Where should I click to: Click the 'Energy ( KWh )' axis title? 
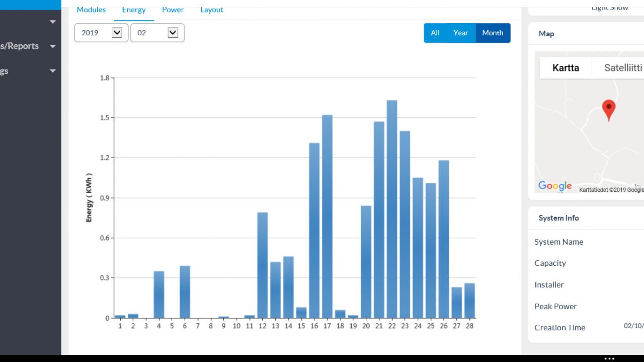(x=89, y=198)
